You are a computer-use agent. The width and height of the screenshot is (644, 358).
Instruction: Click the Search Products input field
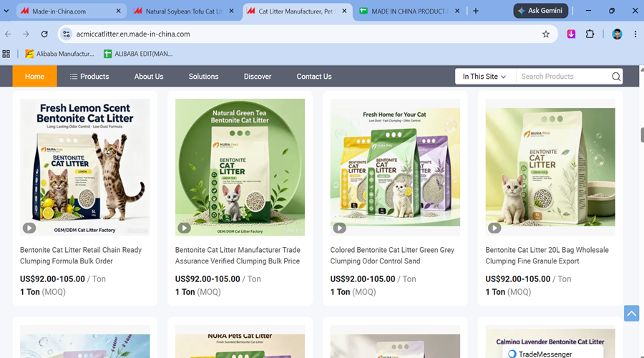click(x=564, y=77)
